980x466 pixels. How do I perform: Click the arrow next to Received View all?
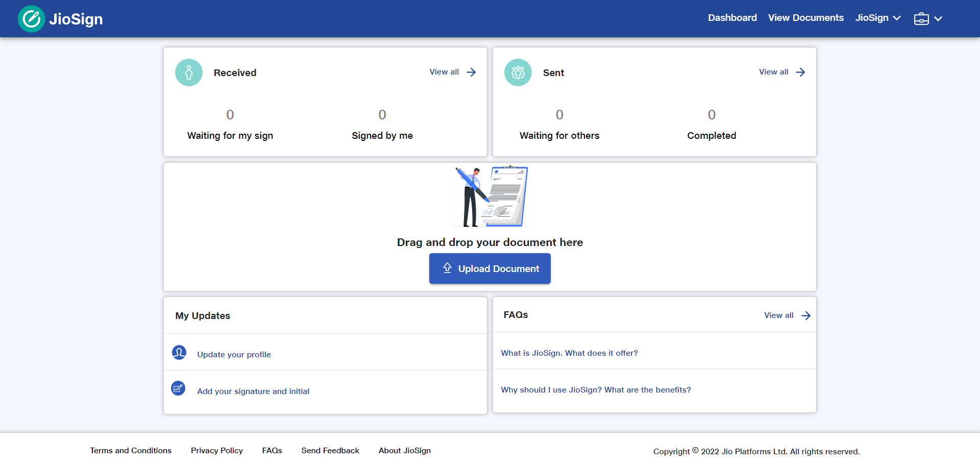[x=470, y=72]
